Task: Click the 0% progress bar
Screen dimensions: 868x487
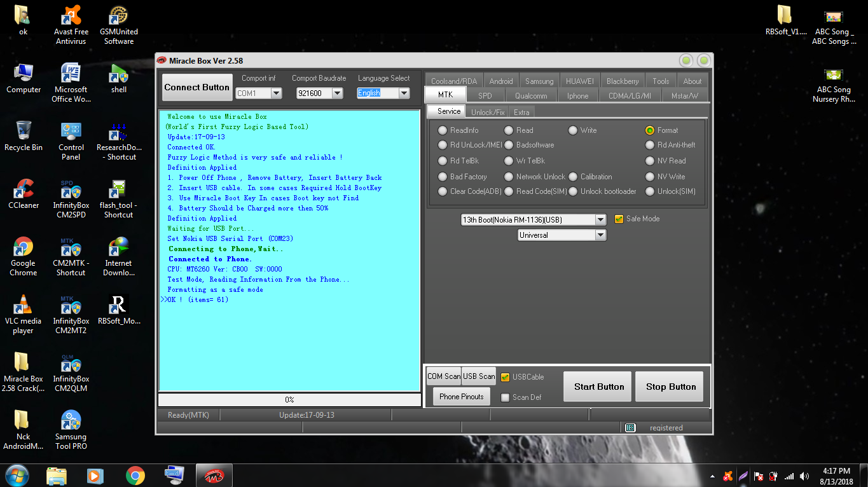Action: pyautogui.click(x=289, y=400)
